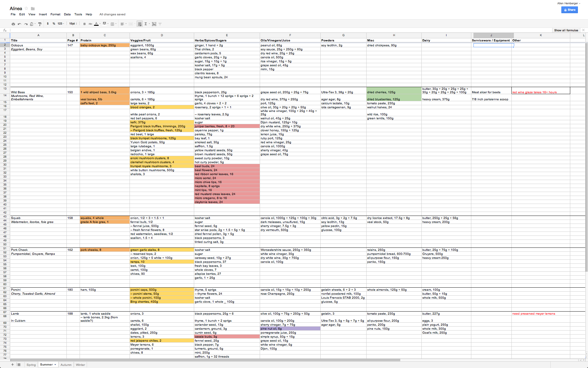588x368 pixels.
Task: Click the cell borders grid icon
Action: 112,24
